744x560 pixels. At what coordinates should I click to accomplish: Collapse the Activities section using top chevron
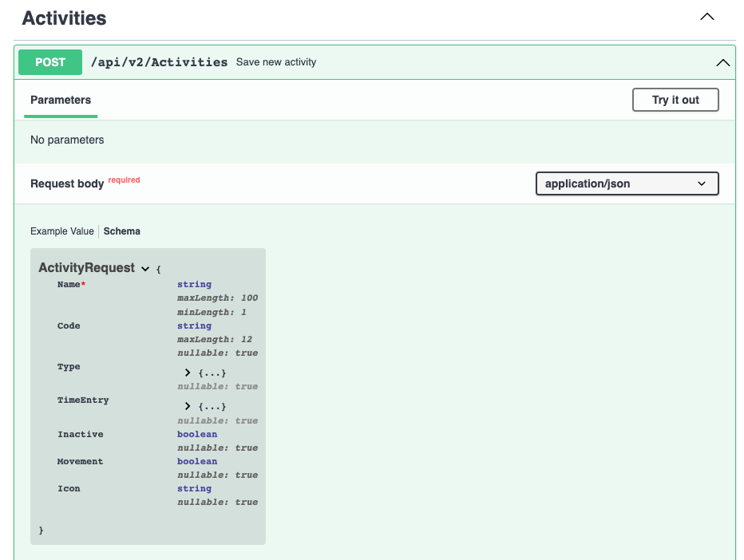click(706, 16)
